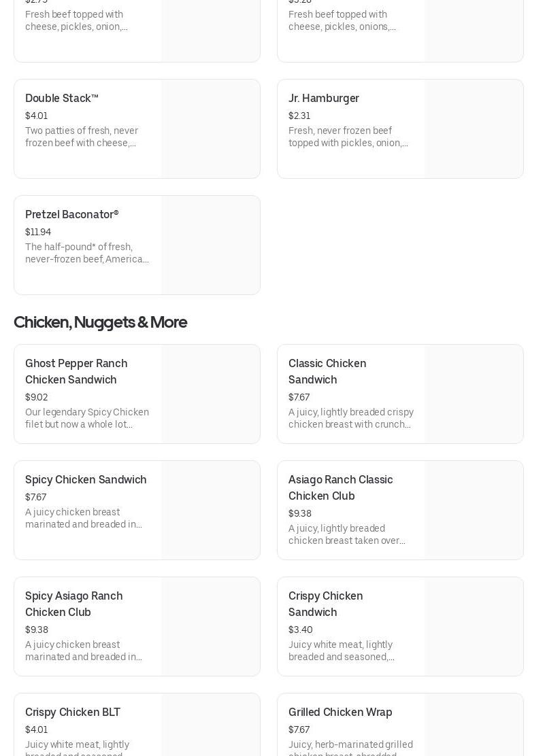Click the Pretzel Baconator® image thumbnail
The width and height of the screenshot is (547, 756).
coord(210,245)
